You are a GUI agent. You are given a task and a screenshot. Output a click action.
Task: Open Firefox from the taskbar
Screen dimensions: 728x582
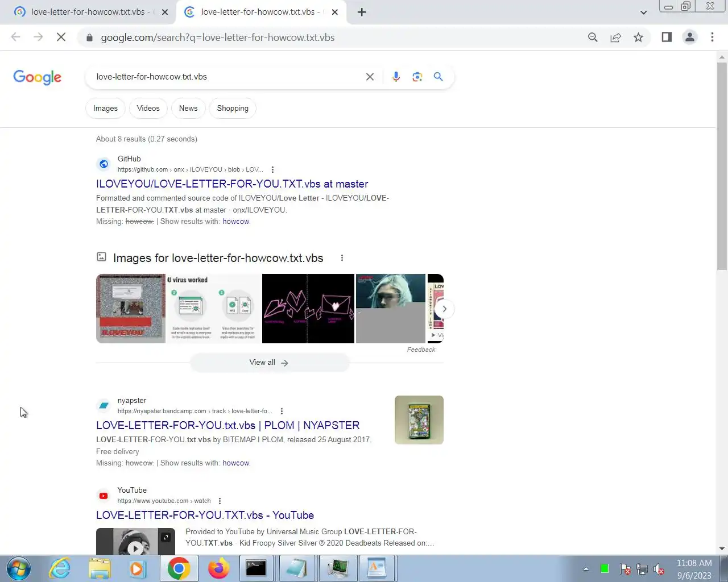[x=218, y=568]
